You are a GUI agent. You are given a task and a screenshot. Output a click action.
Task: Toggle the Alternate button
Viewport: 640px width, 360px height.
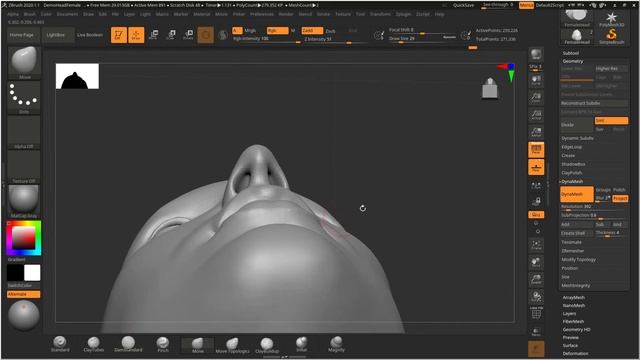24,294
